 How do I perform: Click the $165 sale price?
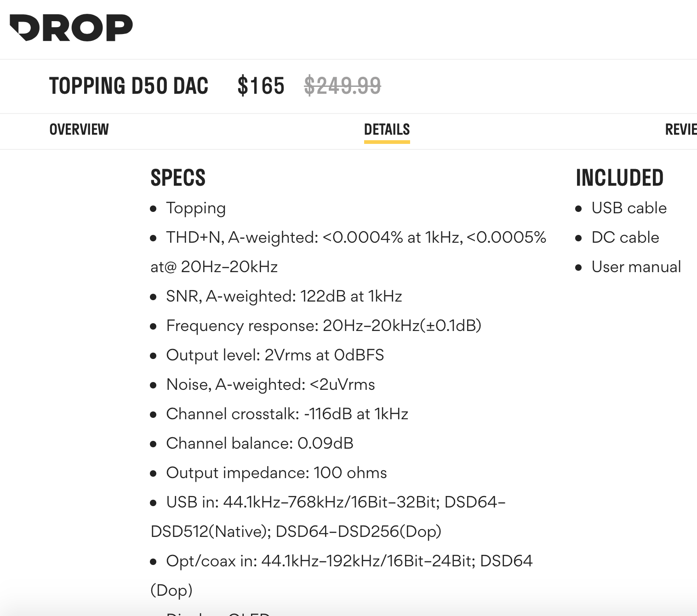point(261,86)
